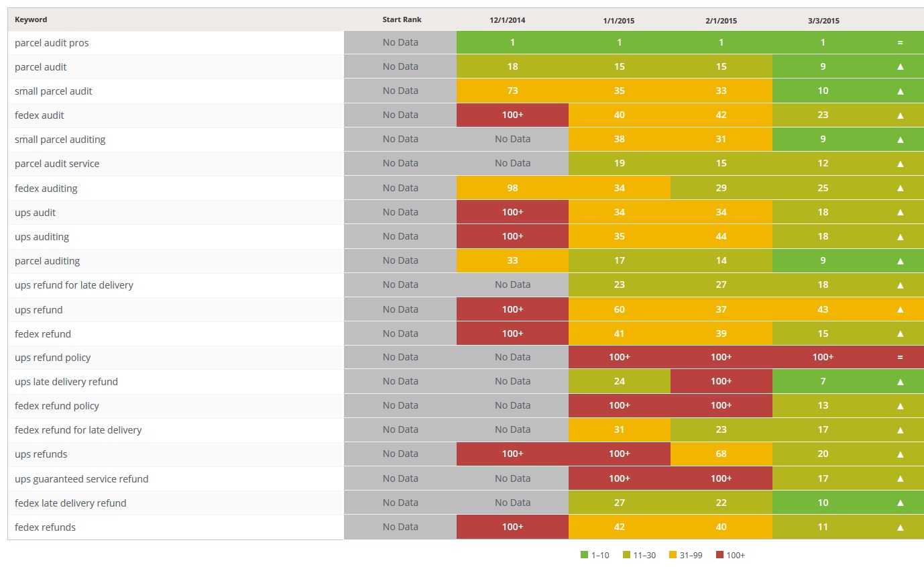The image size is (924, 567).
Task: Click the up trend arrow for fedex auditing
Action: click(900, 188)
